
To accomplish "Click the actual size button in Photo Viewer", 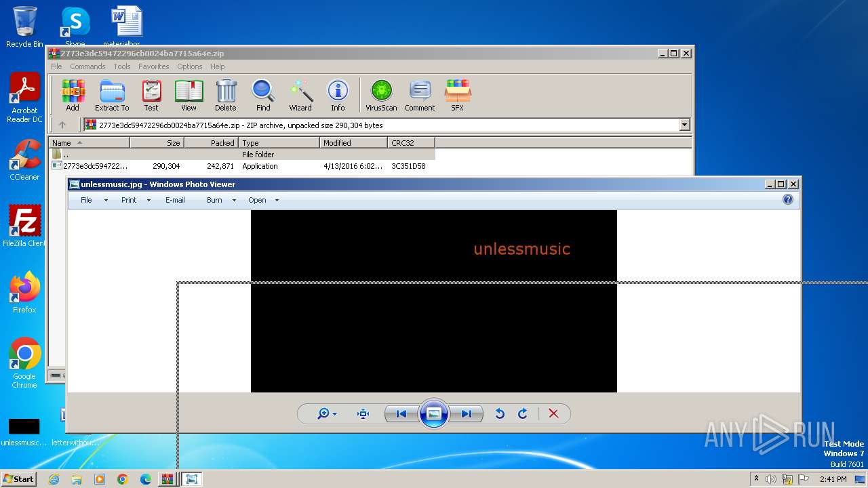I will tap(363, 413).
